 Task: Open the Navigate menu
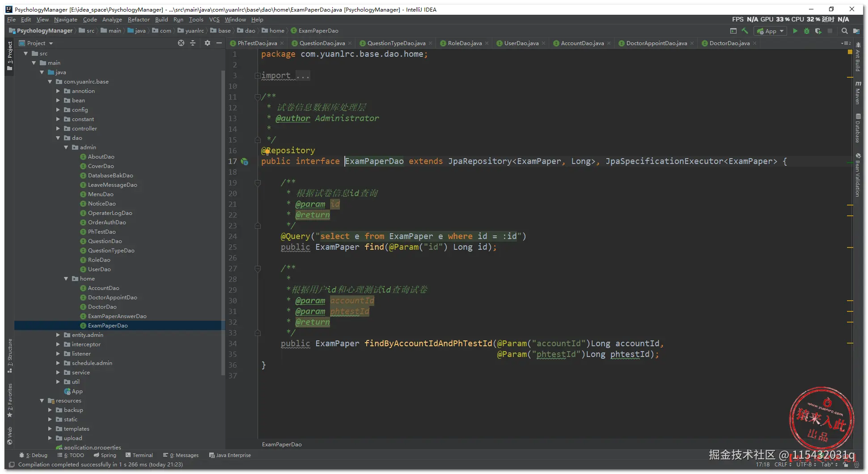pyautogui.click(x=66, y=20)
